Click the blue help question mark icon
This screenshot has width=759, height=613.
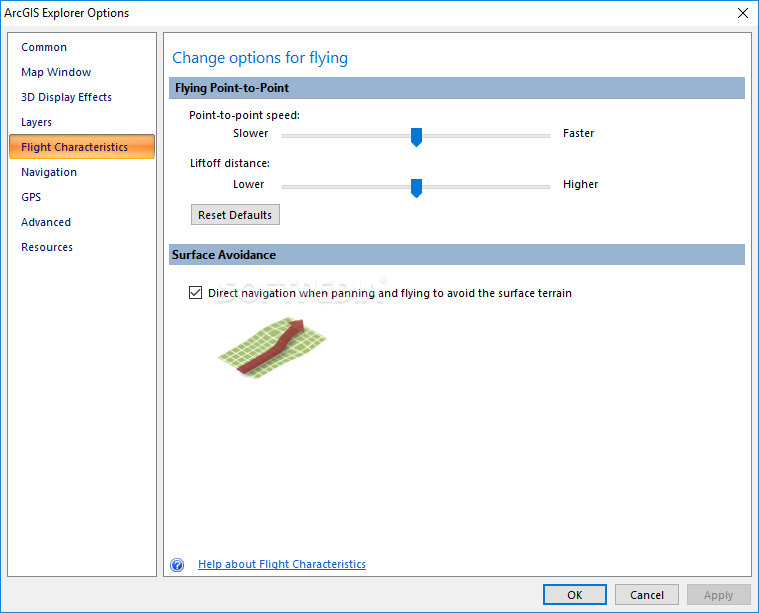click(177, 565)
